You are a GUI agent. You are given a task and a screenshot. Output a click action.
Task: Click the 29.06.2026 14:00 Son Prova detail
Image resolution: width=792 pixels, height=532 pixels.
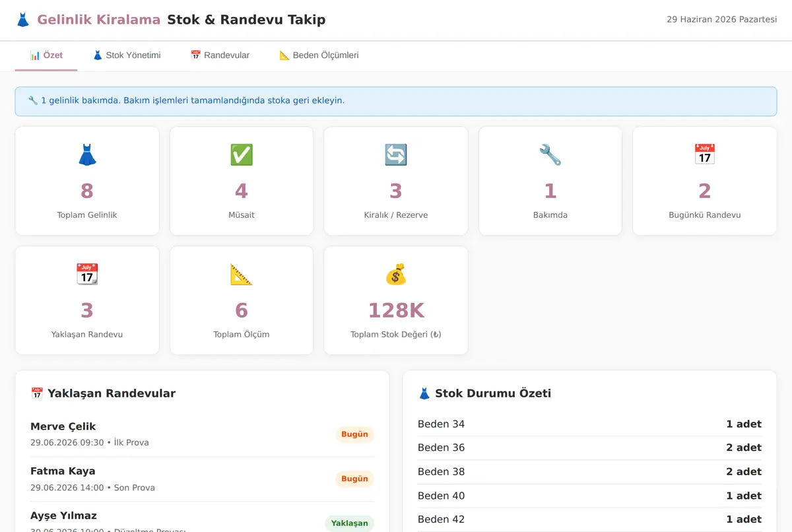(x=92, y=487)
